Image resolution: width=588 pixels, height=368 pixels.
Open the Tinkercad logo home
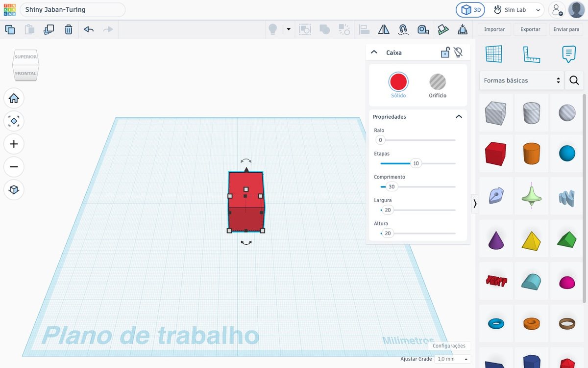pos(10,10)
